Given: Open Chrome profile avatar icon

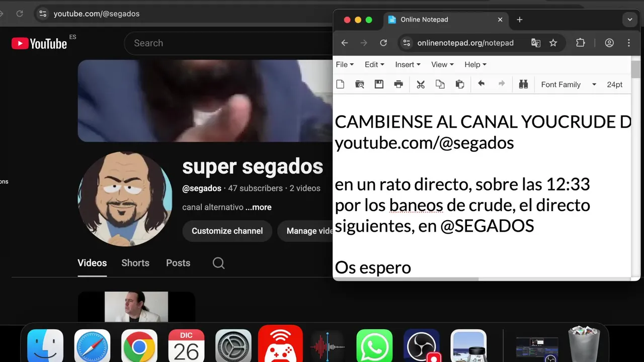Looking at the screenshot, I should click(609, 43).
